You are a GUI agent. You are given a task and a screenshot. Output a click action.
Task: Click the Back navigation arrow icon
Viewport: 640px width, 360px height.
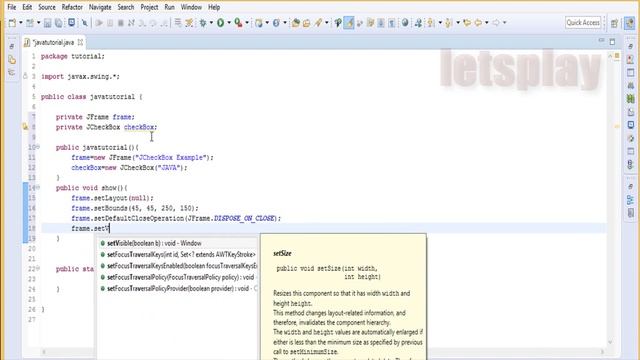coord(478,23)
